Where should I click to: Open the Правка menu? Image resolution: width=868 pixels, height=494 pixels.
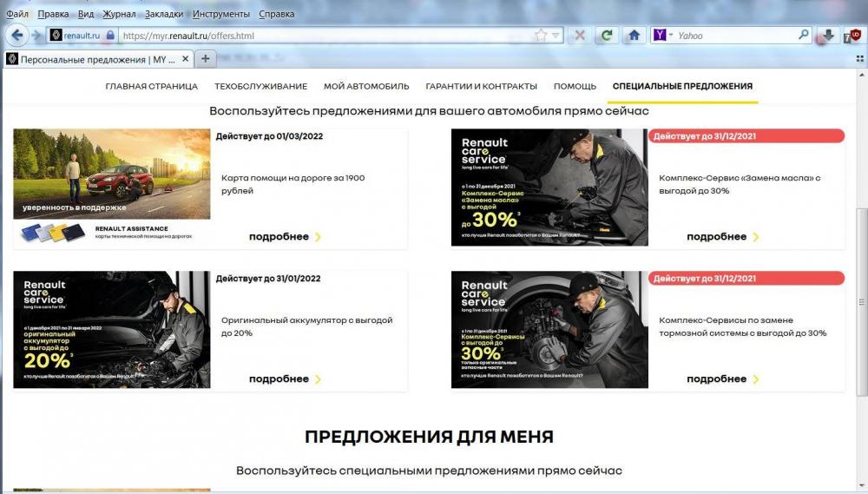tap(53, 14)
